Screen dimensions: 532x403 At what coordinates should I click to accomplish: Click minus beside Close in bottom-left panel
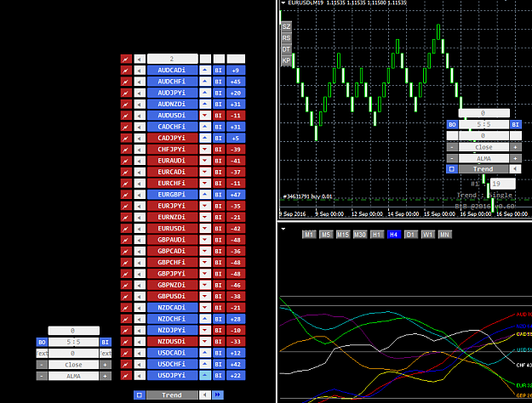coord(42,365)
